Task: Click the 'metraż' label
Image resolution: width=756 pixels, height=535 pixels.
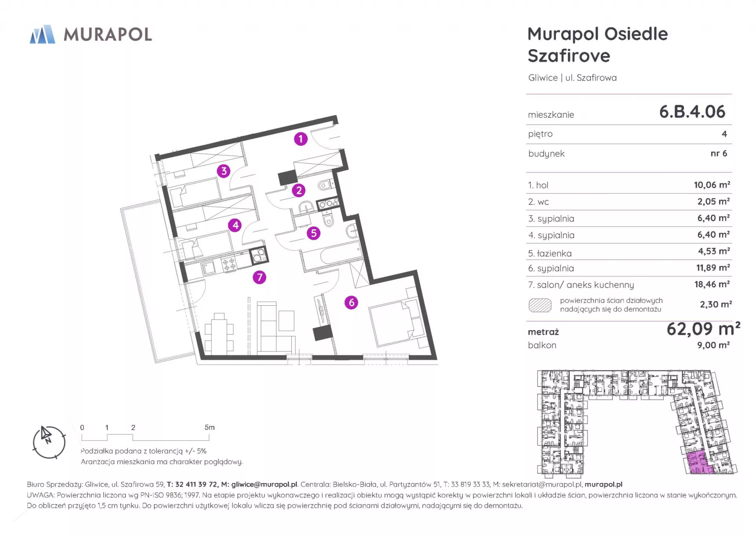Action: (543, 332)
